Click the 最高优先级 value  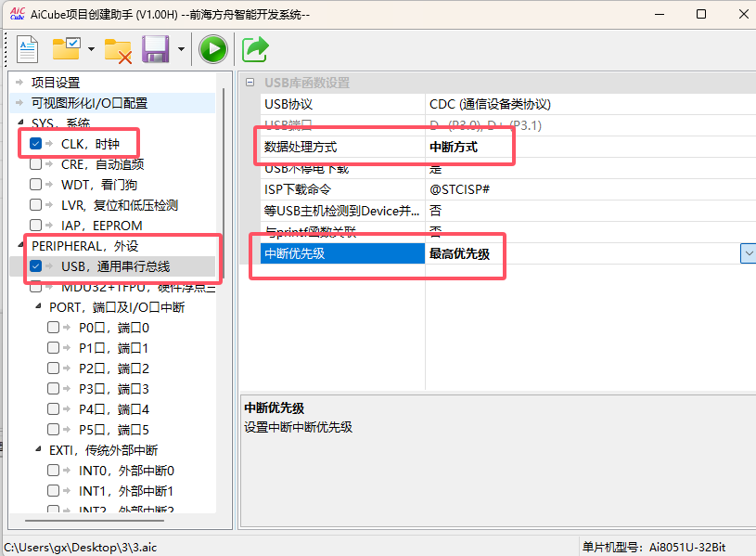(459, 253)
